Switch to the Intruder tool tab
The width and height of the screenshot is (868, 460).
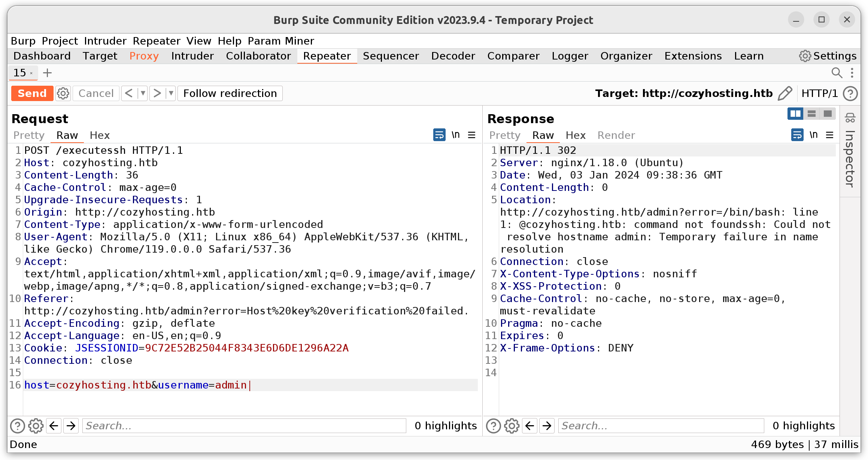click(x=192, y=56)
